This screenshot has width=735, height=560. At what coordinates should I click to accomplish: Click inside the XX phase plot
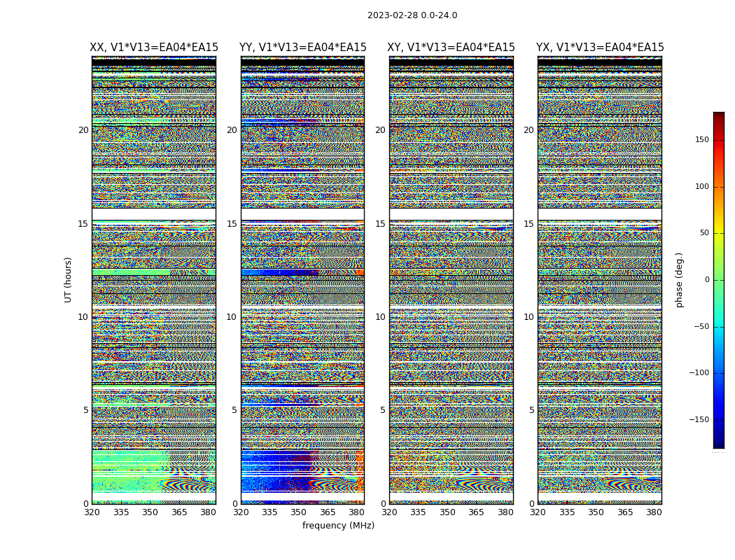[x=154, y=280]
